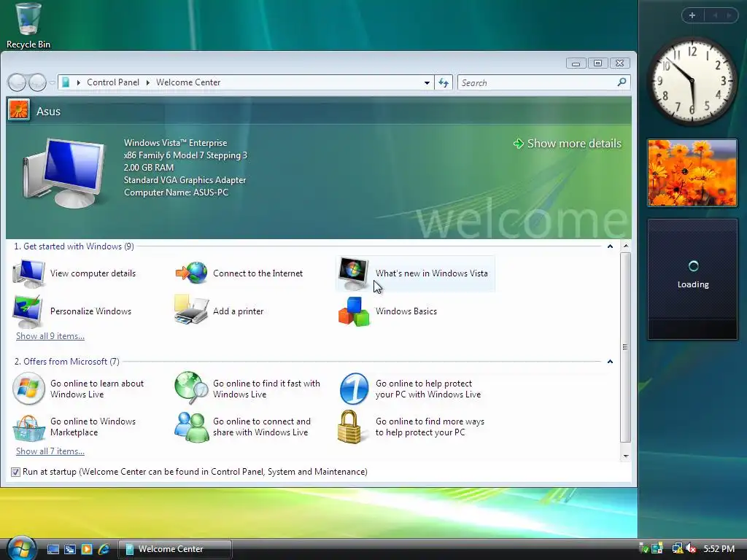The image size is (747, 560).
Task: Click the 2.00 GB RAM text
Action: [x=149, y=168]
